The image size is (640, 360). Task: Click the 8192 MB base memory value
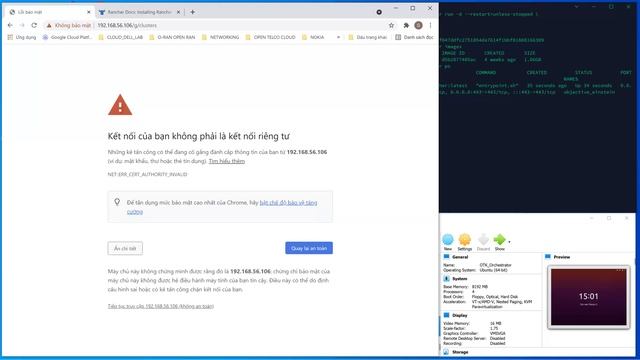tap(480, 287)
